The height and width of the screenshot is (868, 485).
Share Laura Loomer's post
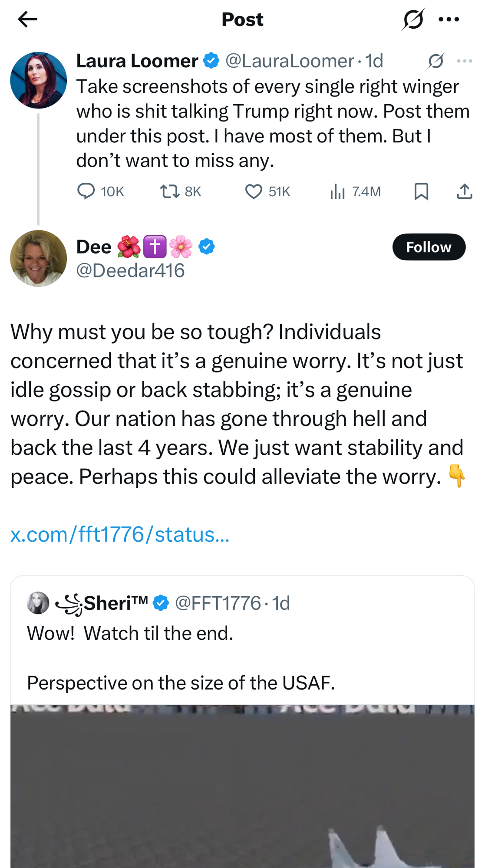coord(464,191)
